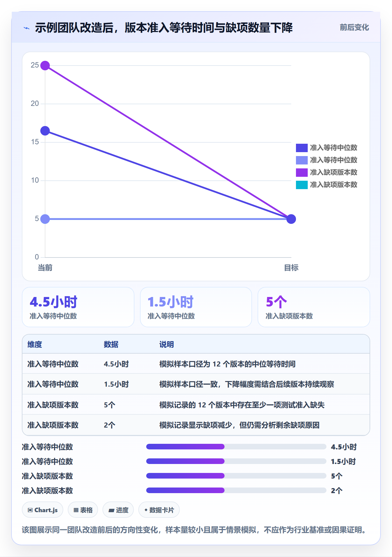The width and height of the screenshot is (392, 557).
Task: Open the 1.5小时 summary card
Action: click(x=196, y=307)
